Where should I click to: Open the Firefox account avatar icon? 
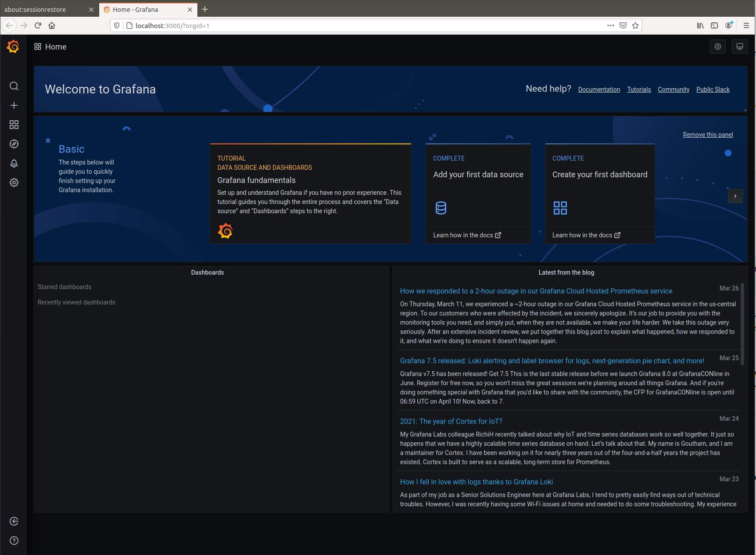729,25
